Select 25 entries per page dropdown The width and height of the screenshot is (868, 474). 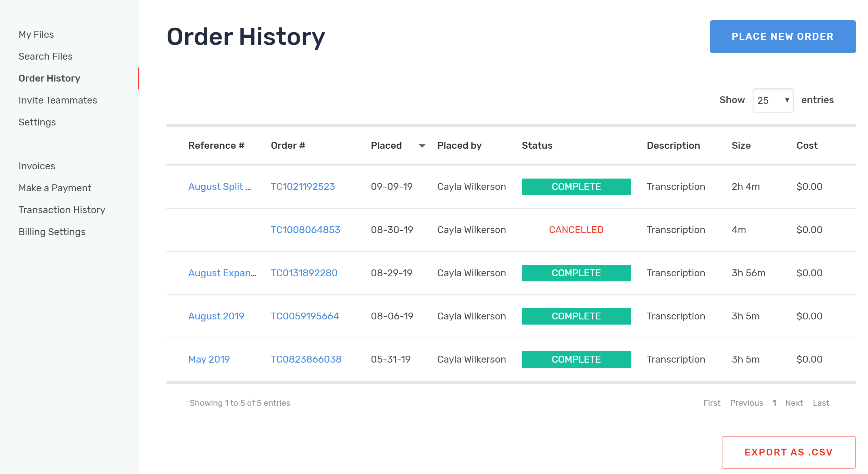771,100
